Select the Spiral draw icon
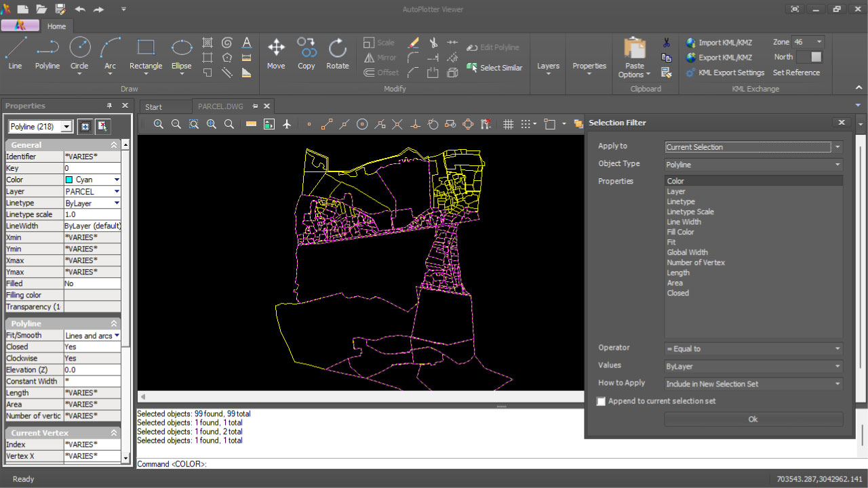Viewport: 868px width, 488px height. tap(227, 42)
